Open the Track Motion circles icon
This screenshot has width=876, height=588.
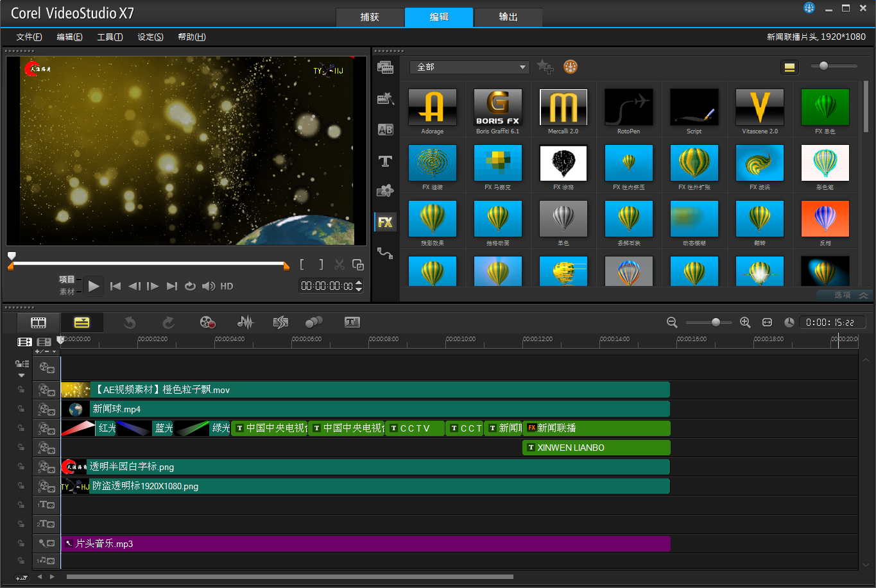314,323
